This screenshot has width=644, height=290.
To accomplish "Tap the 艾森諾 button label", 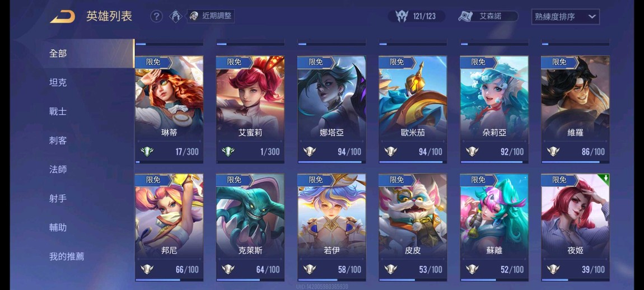I will pos(490,16).
